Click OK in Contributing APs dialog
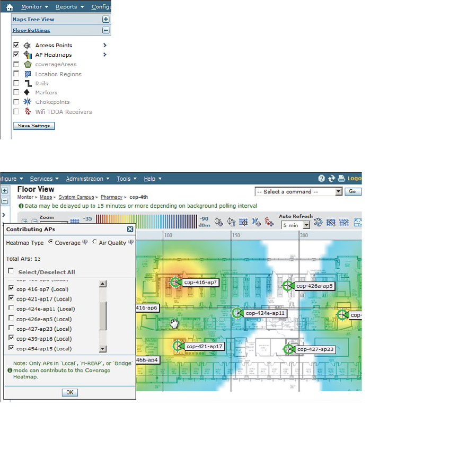Image resolution: width=467 pixels, height=476 pixels. tap(70, 392)
